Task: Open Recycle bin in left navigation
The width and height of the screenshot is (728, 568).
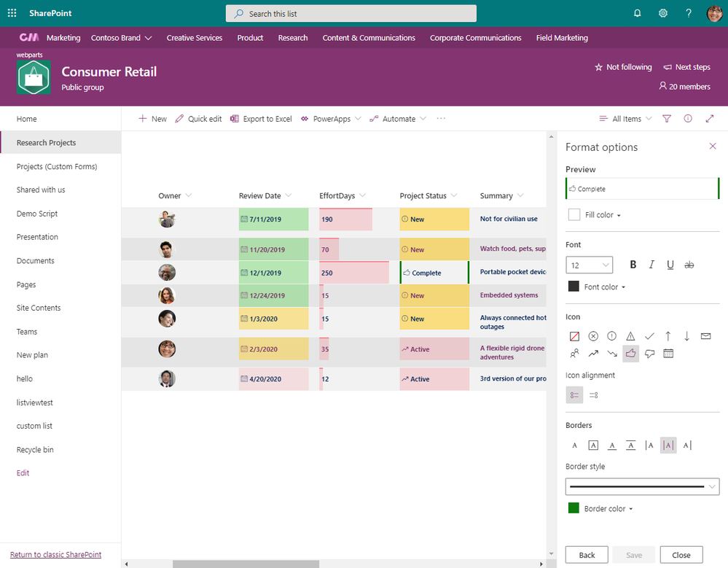Action: tap(35, 450)
